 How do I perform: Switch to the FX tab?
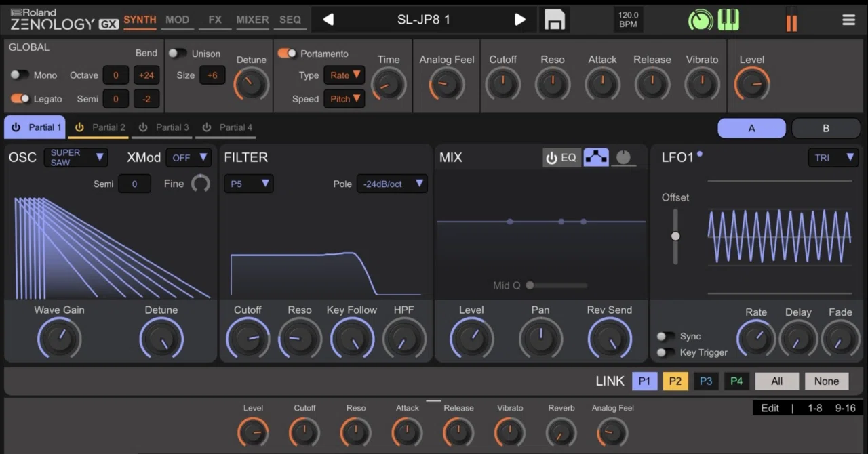click(215, 20)
